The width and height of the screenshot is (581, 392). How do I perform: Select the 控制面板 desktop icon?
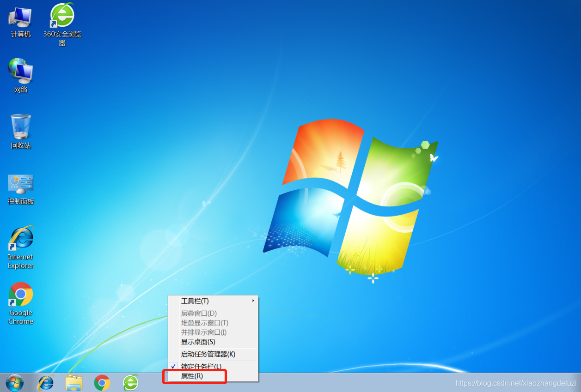tap(21, 189)
